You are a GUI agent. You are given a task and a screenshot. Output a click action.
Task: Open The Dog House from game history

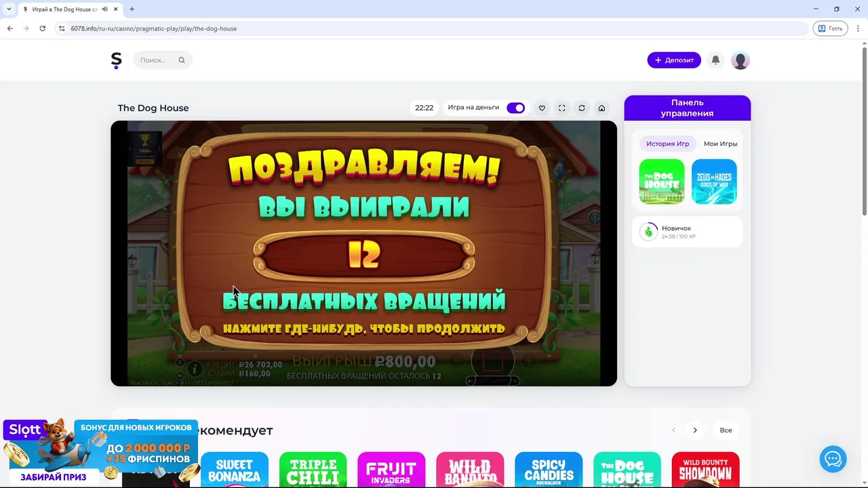point(662,182)
